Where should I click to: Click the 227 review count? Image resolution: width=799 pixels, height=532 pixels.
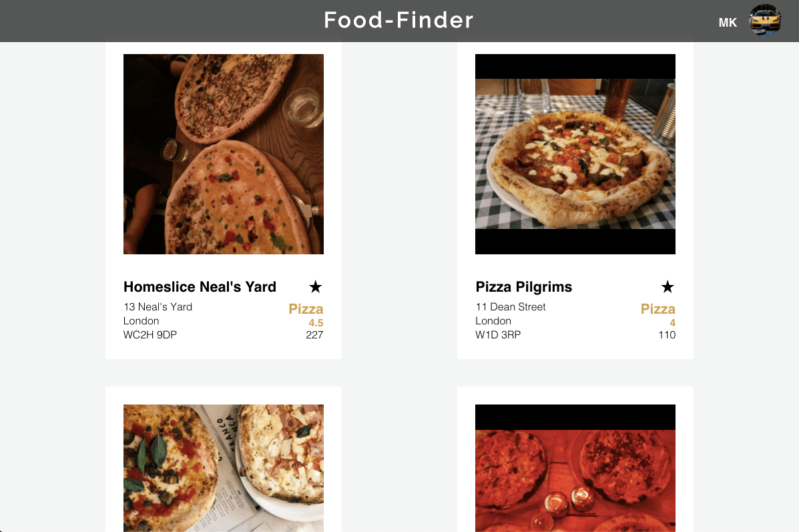click(314, 335)
